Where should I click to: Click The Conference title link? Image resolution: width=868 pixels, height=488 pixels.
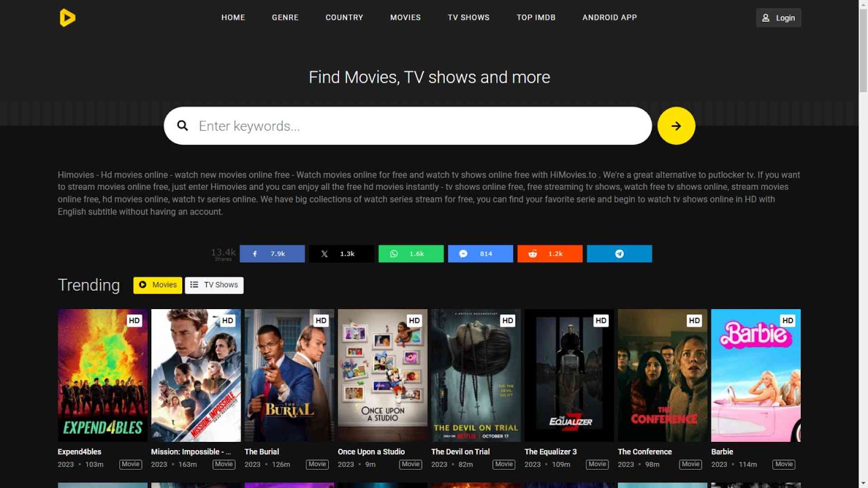click(645, 452)
